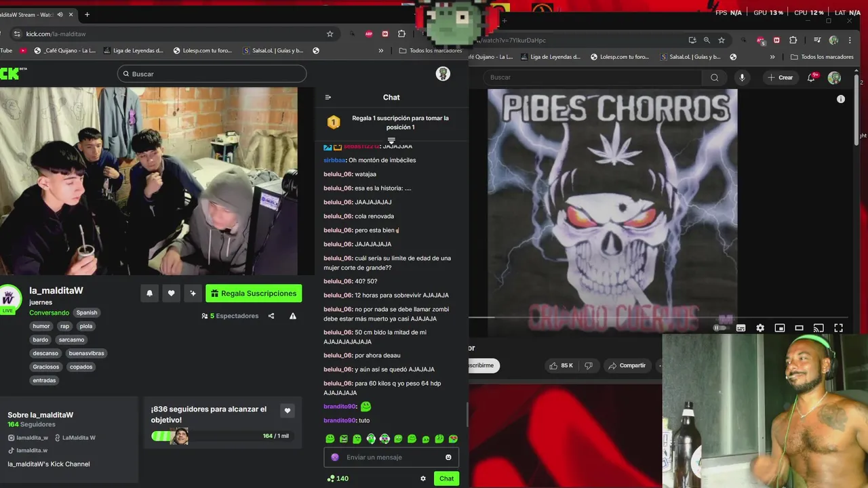868x488 pixels.
Task: Click YouTube voice search microphone
Action: coord(742,77)
